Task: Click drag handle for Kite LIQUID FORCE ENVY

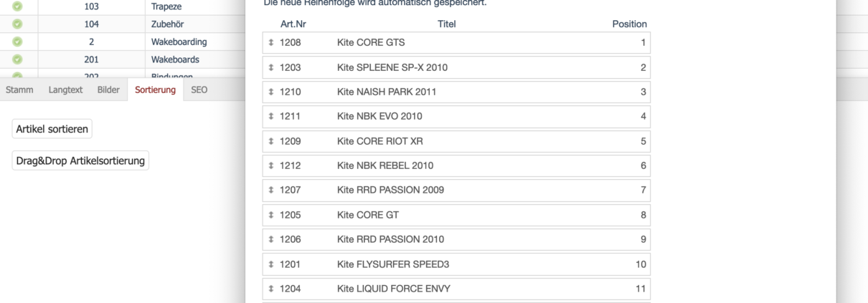Action: [x=271, y=289]
